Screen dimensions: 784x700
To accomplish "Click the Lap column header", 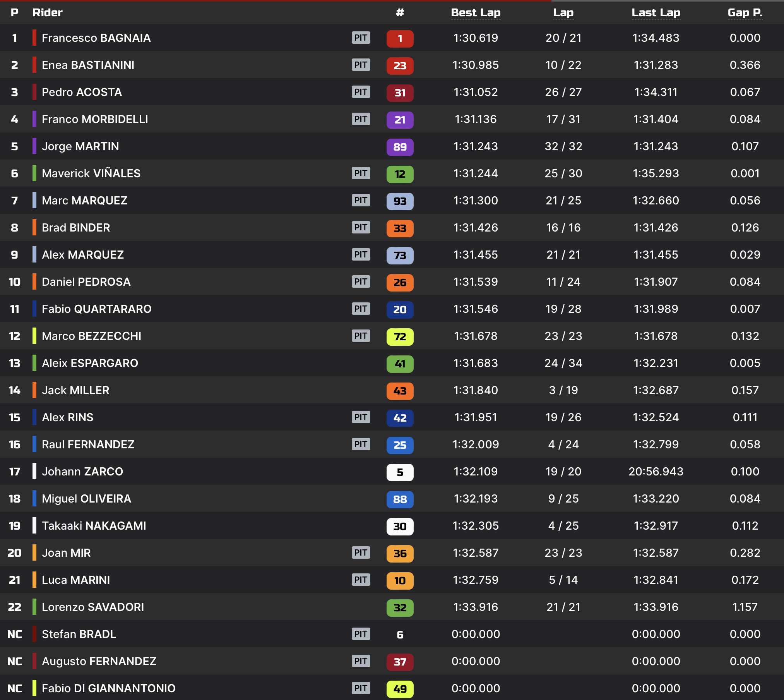I will coord(563,12).
